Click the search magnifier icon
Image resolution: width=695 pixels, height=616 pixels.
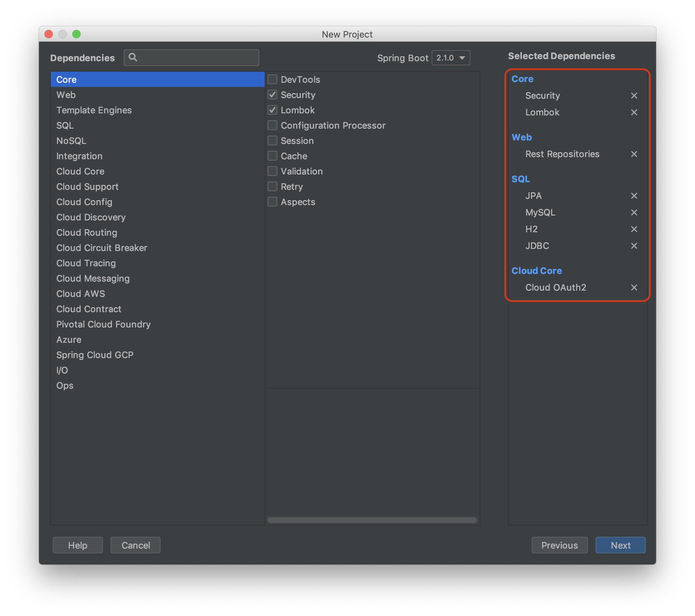tap(133, 57)
